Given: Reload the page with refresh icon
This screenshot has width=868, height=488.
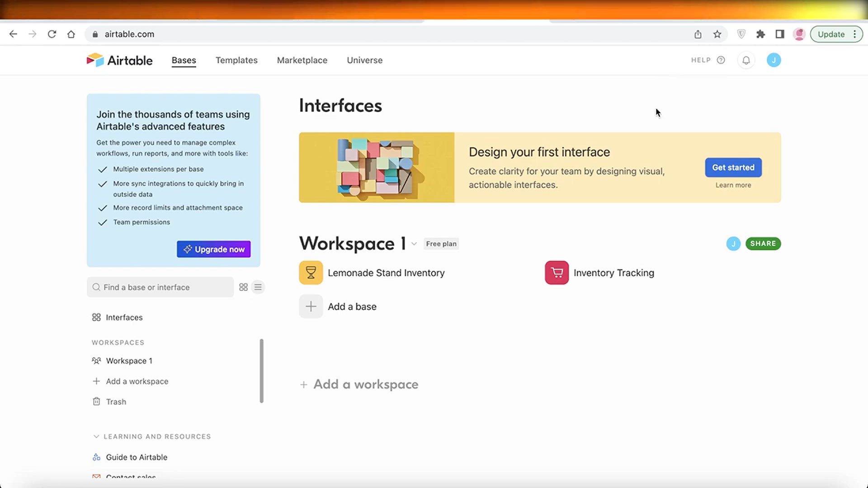Looking at the screenshot, I should pyautogui.click(x=52, y=34).
